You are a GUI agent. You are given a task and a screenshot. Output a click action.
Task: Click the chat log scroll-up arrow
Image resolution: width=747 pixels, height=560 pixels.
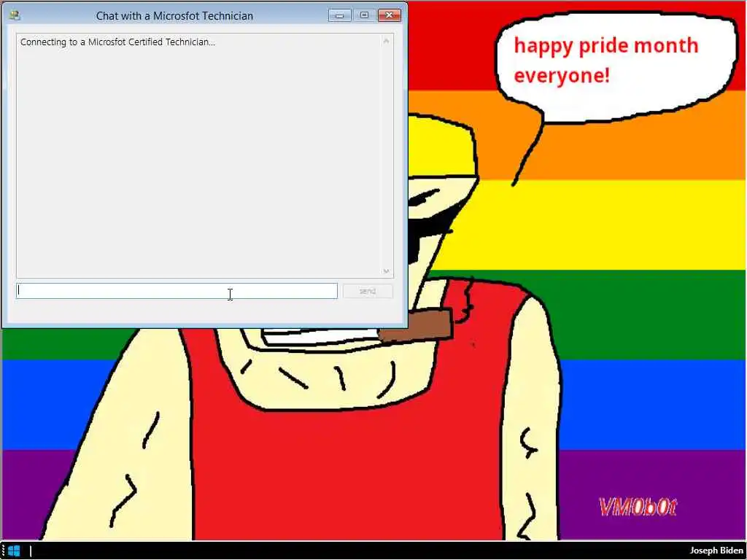tap(387, 41)
